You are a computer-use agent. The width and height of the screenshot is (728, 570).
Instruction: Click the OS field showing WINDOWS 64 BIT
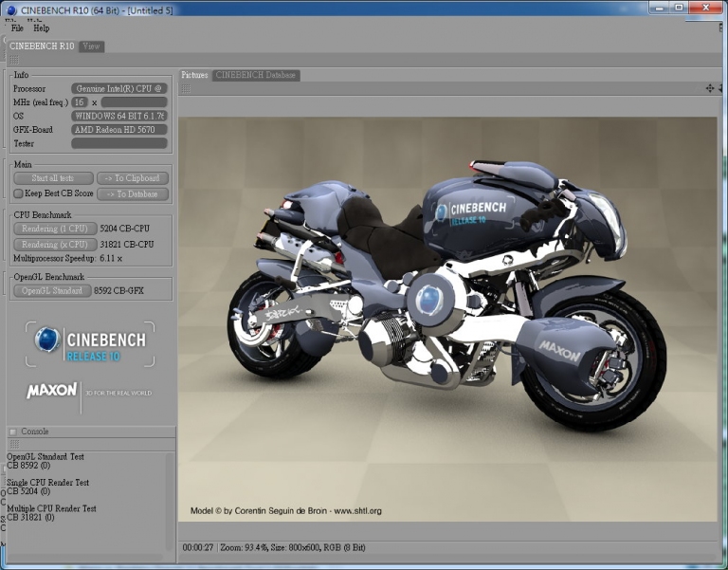point(118,116)
